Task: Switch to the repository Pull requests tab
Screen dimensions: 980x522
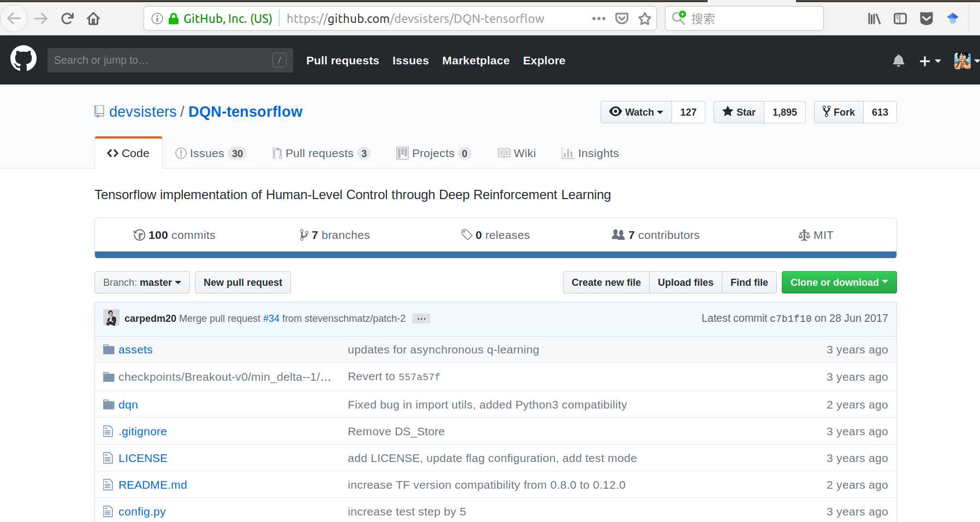Action: 321,153
